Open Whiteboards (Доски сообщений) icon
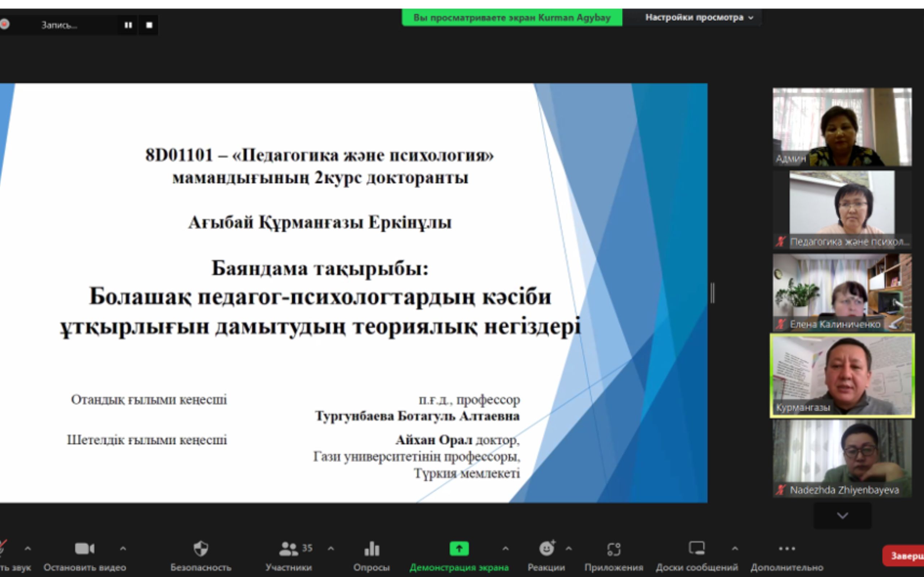Screen dimensions: 924x577 (697, 549)
